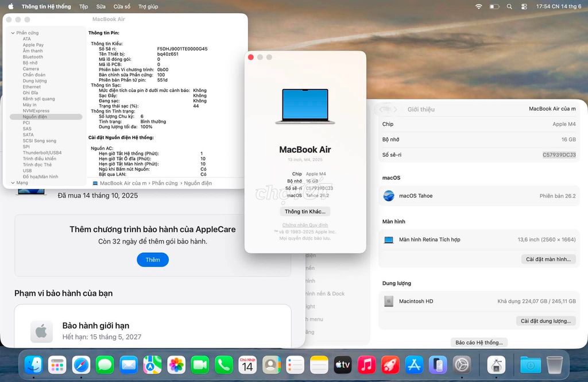Open the Sửa menu
Viewport: 588px width, 382px height.
(x=101, y=6)
